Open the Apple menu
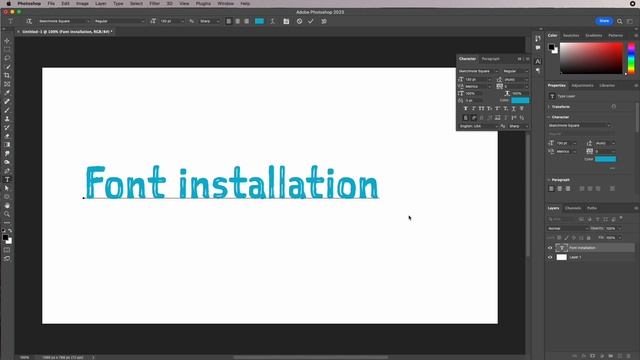This screenshot has width=640, height=360. (x=9, y=4)
